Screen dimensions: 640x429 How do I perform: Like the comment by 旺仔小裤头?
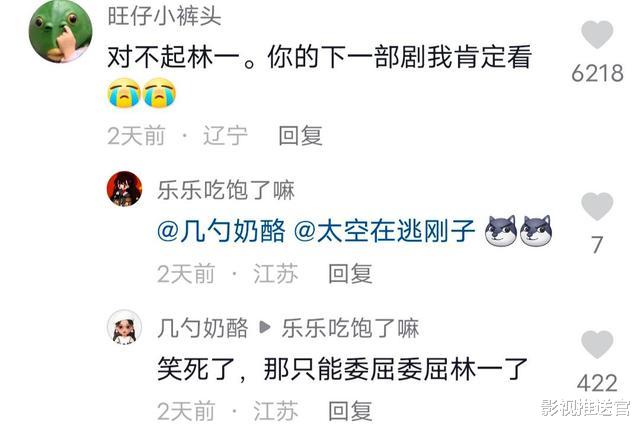tap(597, 35)
